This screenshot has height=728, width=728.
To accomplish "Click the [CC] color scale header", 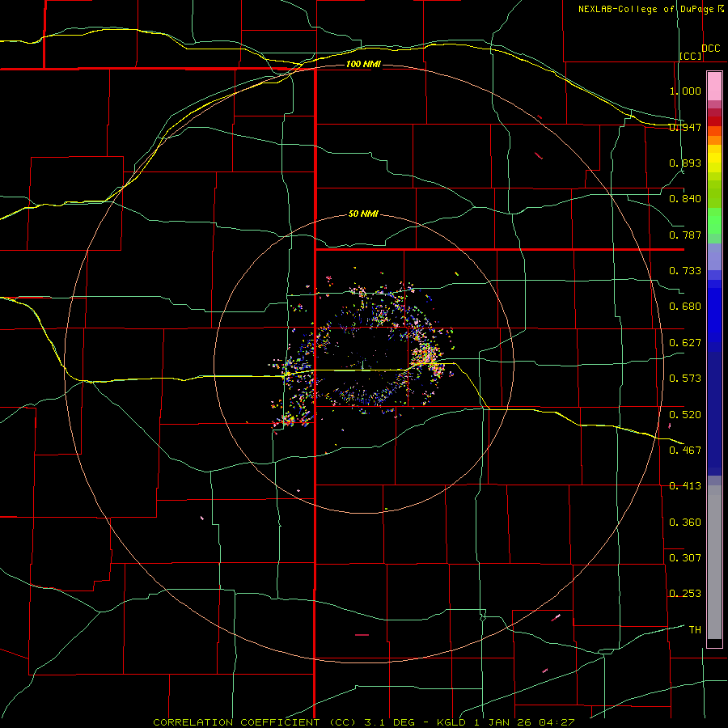I will (691, 56).
